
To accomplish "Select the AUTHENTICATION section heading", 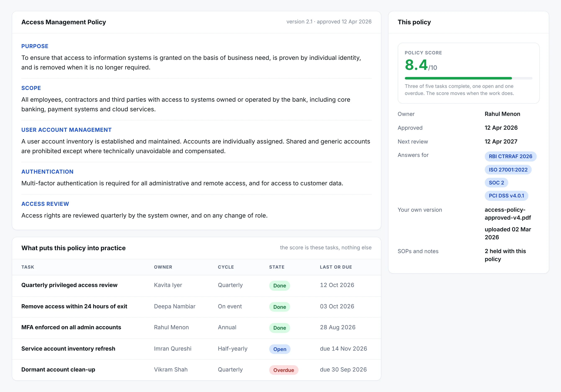I will coord(47,172).
